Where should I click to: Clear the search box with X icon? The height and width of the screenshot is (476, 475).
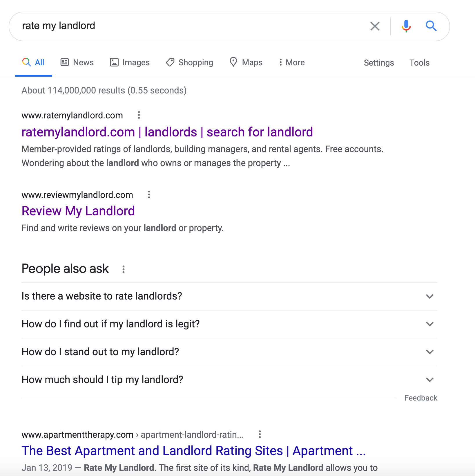pyautogui.click(x=375, y=26)
